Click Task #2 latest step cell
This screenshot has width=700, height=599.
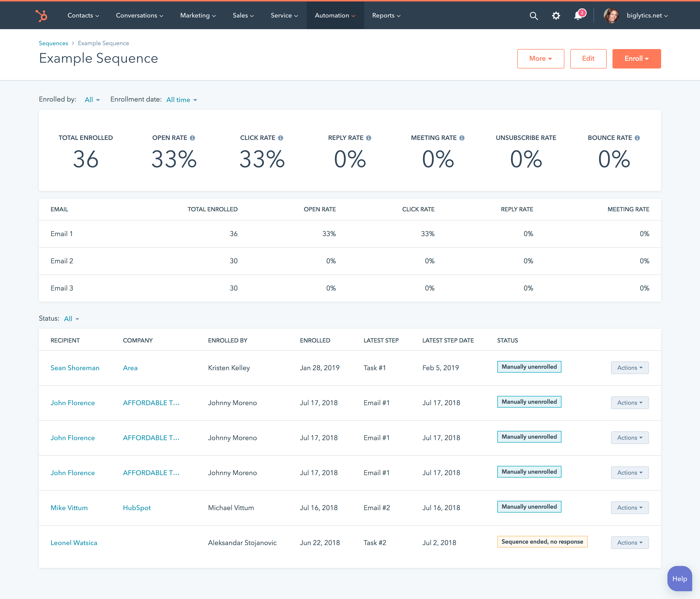(x=375, y=543)
